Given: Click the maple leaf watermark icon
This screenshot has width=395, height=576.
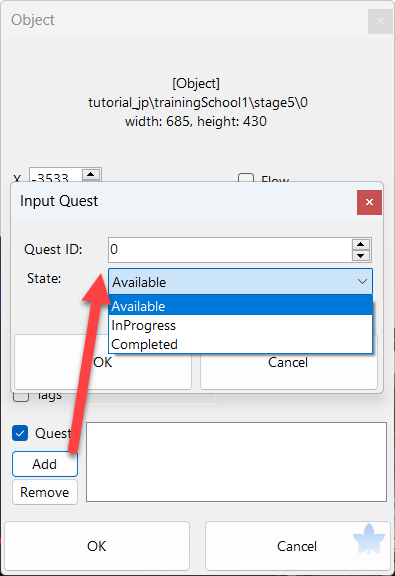Looking at the screenshot, I should tap(369, 539).
